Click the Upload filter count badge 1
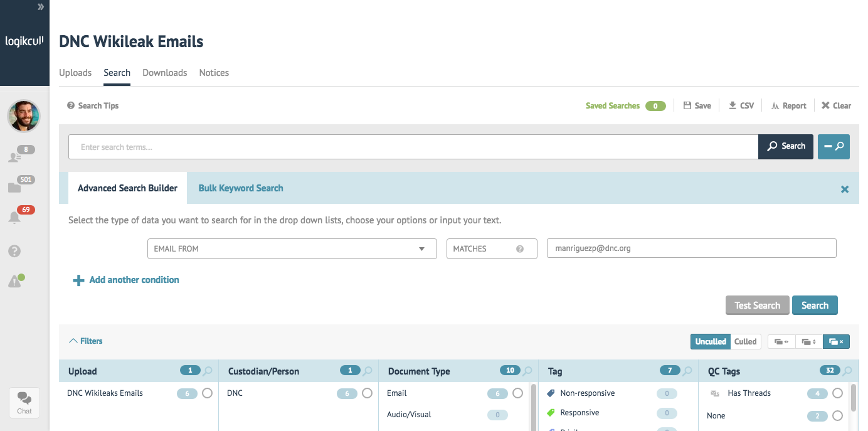This screenshot has width=868, height=431. tap(190, 370)
